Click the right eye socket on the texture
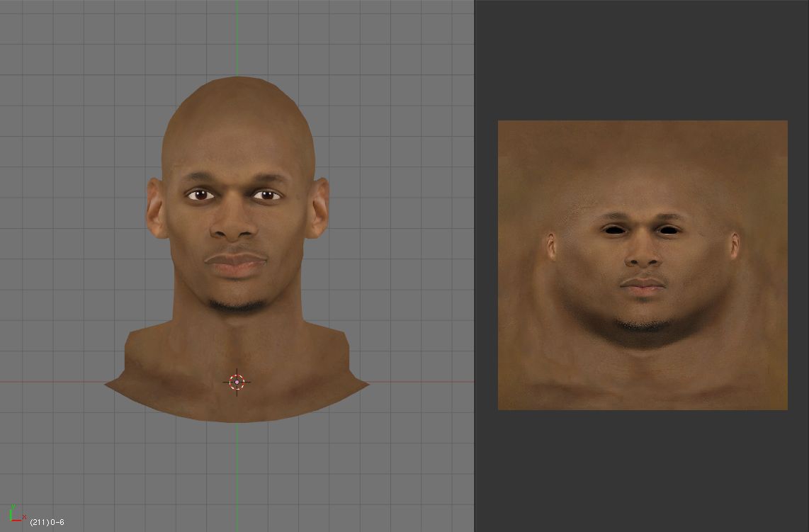The height and width of the screenshot is (532, 809). (x=668, y=230)
